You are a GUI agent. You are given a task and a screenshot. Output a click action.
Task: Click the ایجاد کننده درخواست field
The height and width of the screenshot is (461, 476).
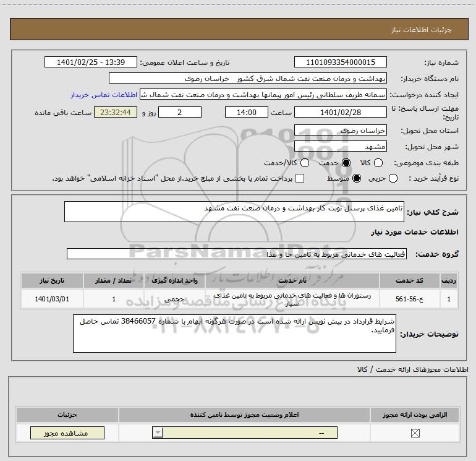[x=263, y=94]
